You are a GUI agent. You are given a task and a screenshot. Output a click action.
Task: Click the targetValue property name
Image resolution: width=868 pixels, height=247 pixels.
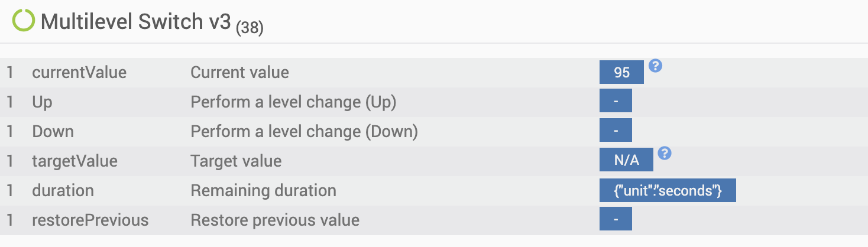[75, 161]
